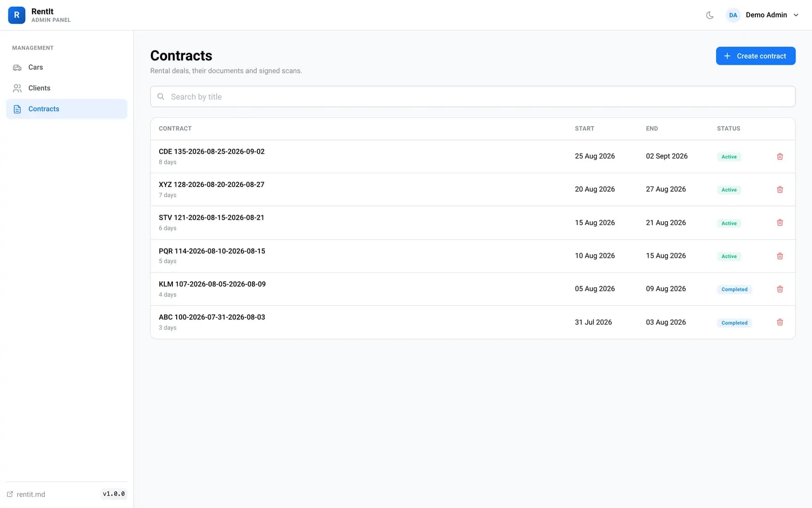Delete contract KLM 107
Image resolution: width=812 pixels, height=508 pixels.
[780, 289]
